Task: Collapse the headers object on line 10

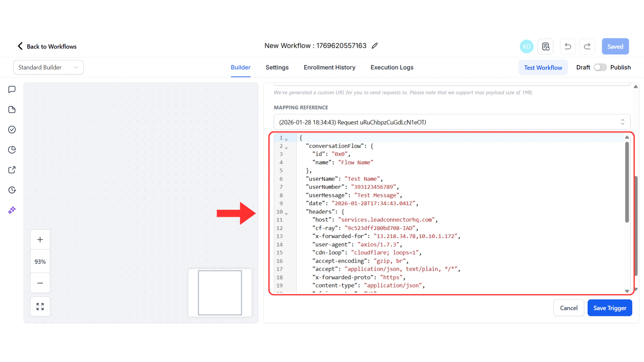Action: [x=286, y=213]
